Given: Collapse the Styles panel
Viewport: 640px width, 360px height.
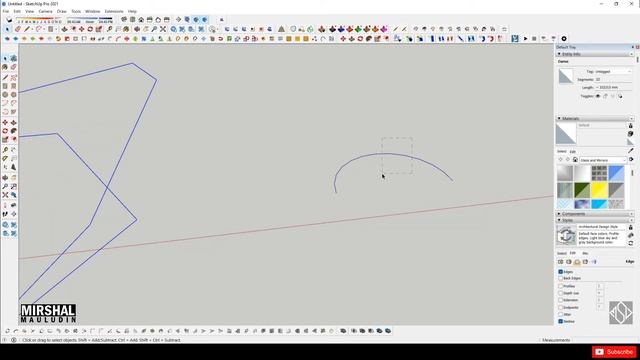Looking at the screenshot, I should point(559,220).
